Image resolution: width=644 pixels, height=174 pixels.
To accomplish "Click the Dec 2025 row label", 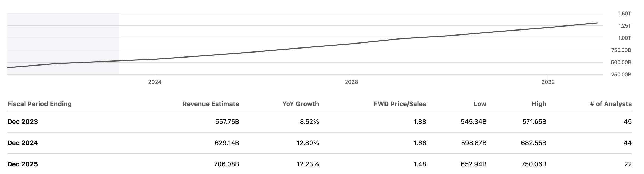I will click(23, 164).
